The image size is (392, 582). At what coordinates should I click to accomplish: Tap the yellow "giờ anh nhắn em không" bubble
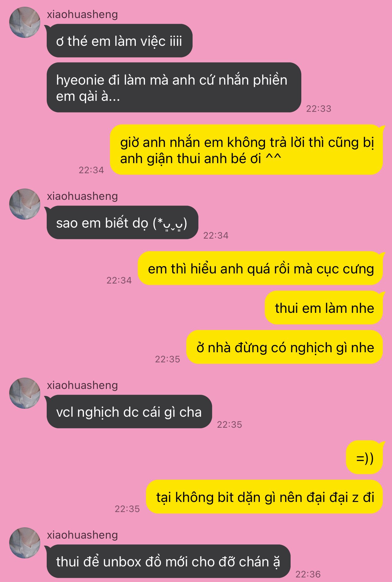(246, 149)
